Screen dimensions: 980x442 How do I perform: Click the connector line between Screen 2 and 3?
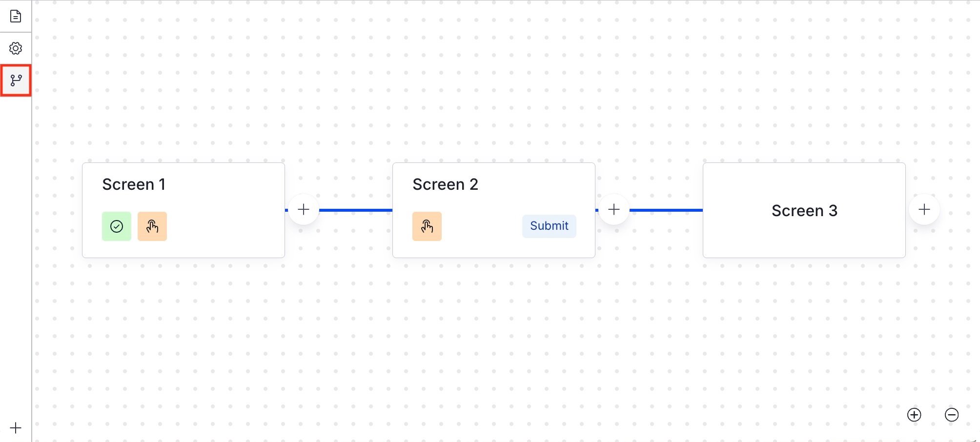[666, 210]
